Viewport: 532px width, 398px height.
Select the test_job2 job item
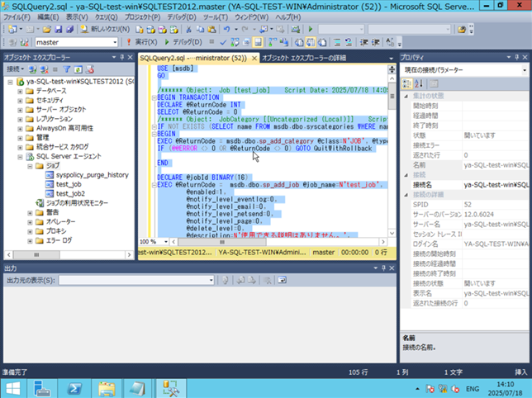coord(70,193)
